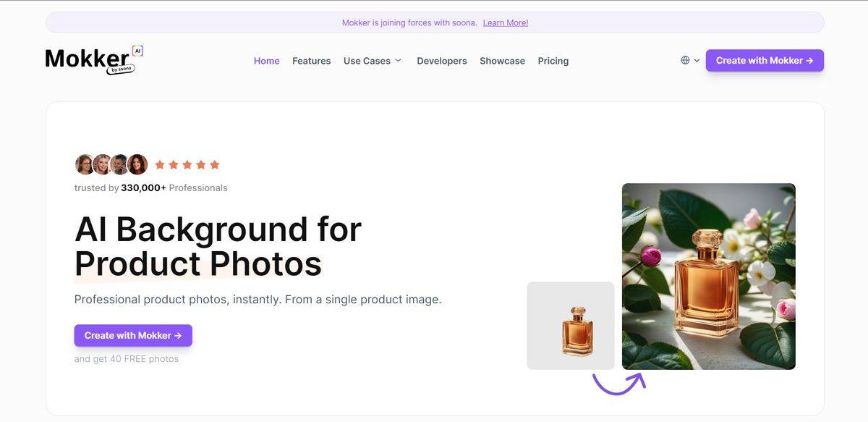
Task: Follow the Learn More link in the banner
Action: (506, 22)
